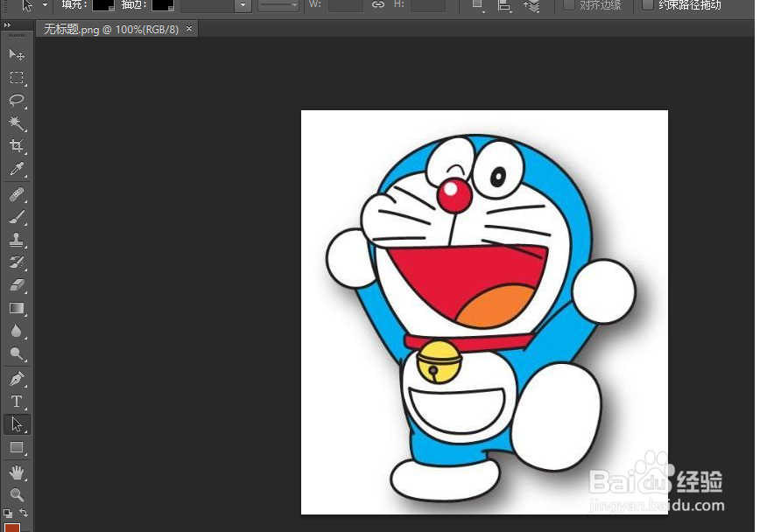Select the Clone Stamp tool
The image size is (767, 532).
tap(17, 240)
